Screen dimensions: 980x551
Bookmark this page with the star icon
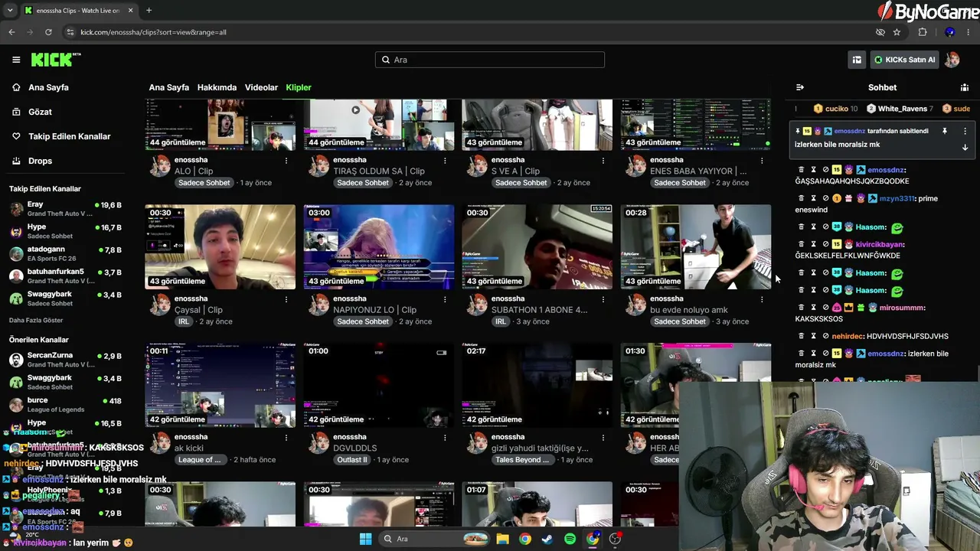[x=897, y=32]
